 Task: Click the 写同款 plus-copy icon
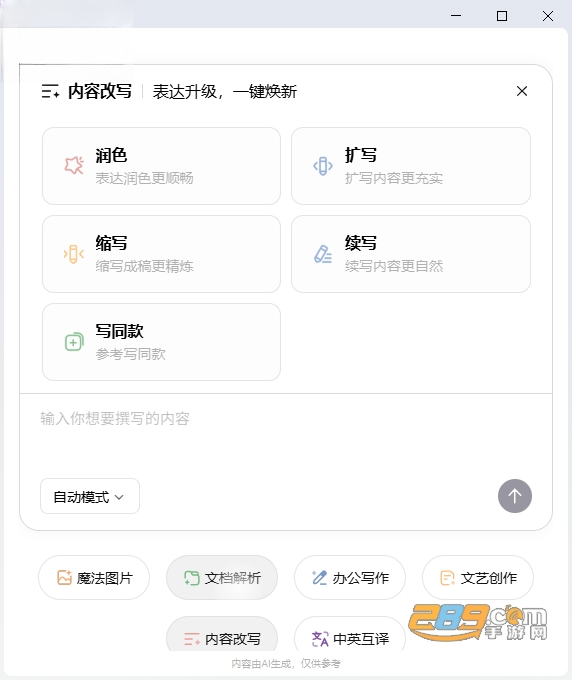(74, 342)
